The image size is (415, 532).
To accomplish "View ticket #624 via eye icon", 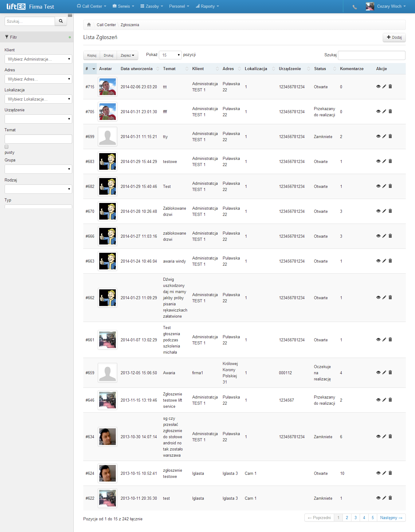I will point(378,473).
